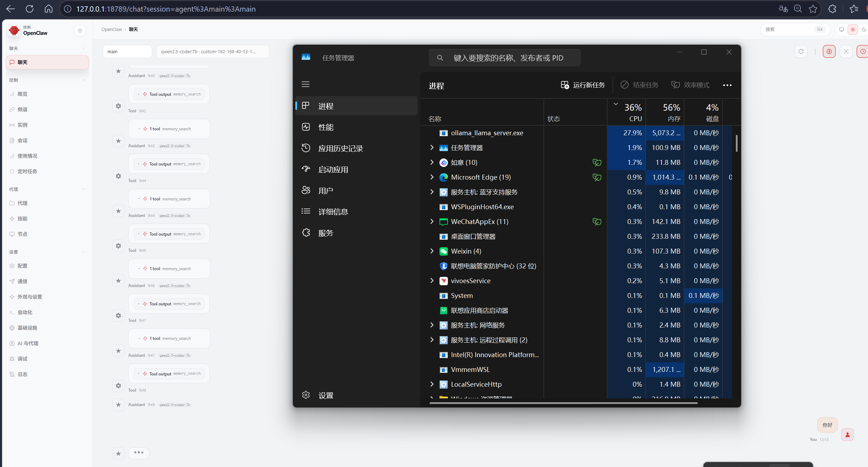Go to the 用户 page in Task Manager
Viewport: 868px width, 467px height.
pyautogui.click(x=356, y=191)
